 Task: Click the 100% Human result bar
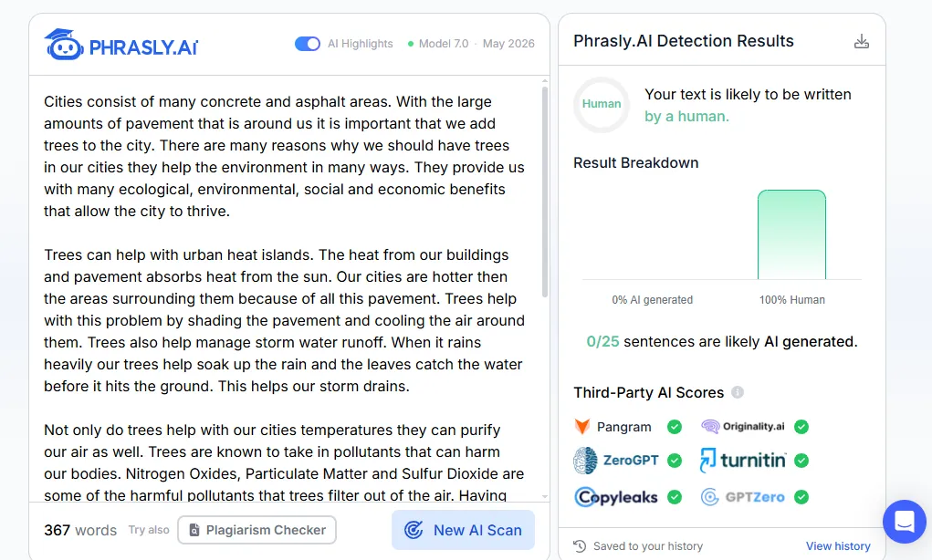click(x=791, y=234)
